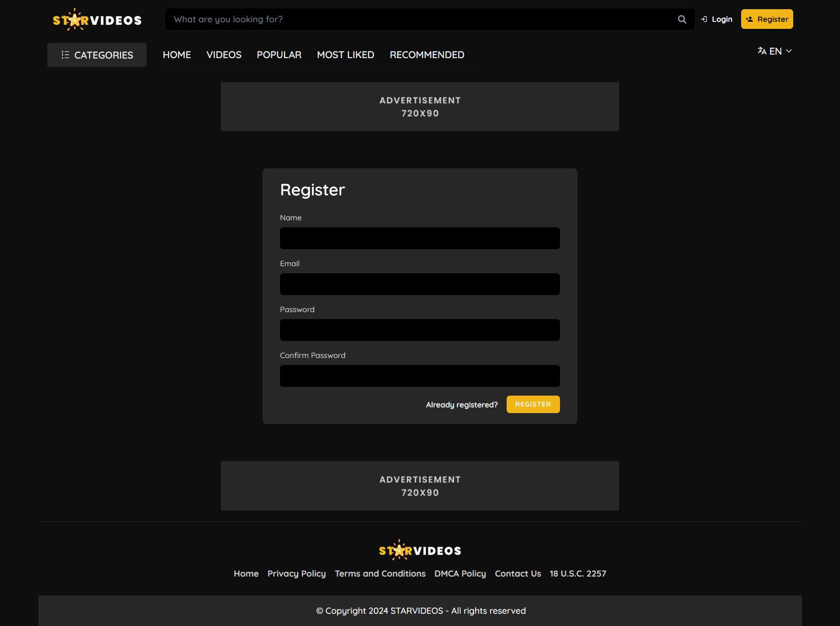The height and width of the screenshot is (626, 840).
Task: Click the 'Already registered?' link
Action: click(462, 405)
